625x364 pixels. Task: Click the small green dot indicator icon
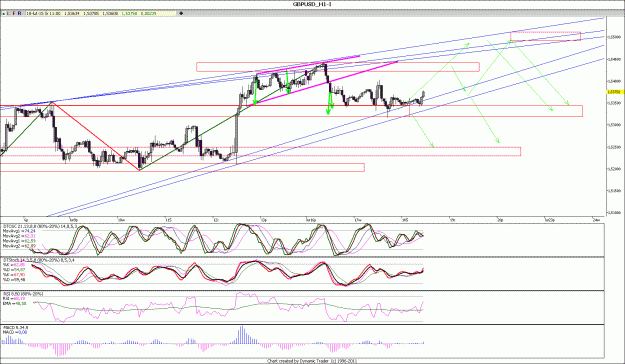click(3, 14)
